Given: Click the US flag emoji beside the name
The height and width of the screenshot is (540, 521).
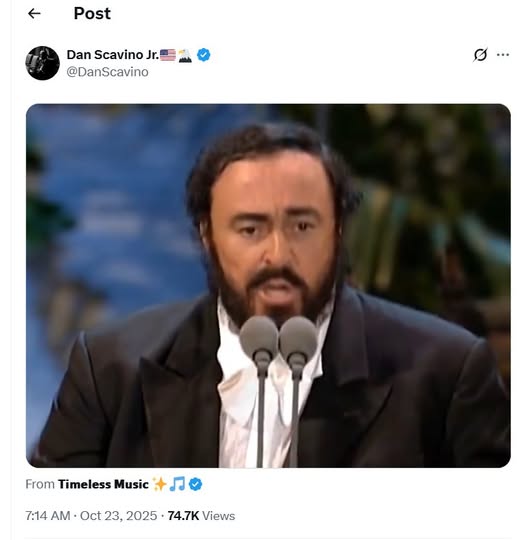Looking at the screenshot, I should pyautogui.click(x=168, y=55).
